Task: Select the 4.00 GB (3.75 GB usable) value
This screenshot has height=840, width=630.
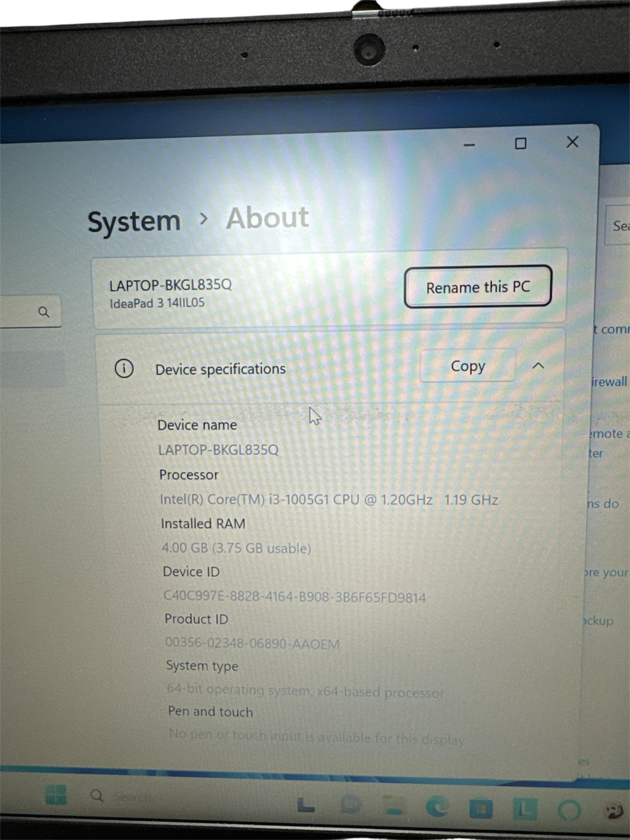Action: point(236,547)
